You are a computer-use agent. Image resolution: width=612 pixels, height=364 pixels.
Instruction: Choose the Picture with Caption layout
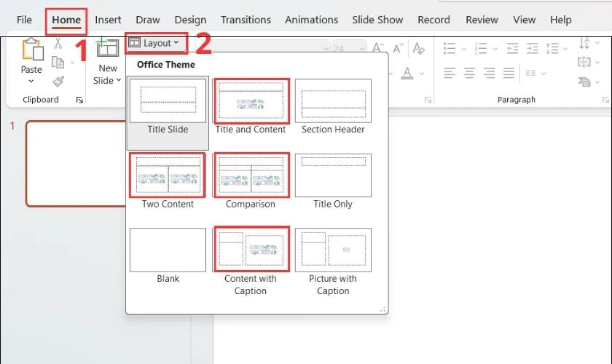[x=334, y=262]
